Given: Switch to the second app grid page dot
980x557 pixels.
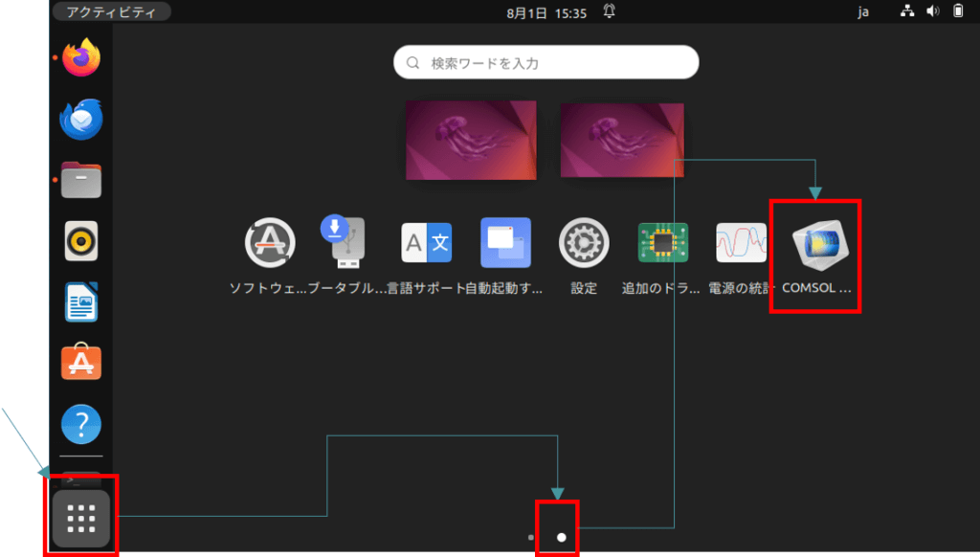Looking at the screenshot, I should click(561, 537).
